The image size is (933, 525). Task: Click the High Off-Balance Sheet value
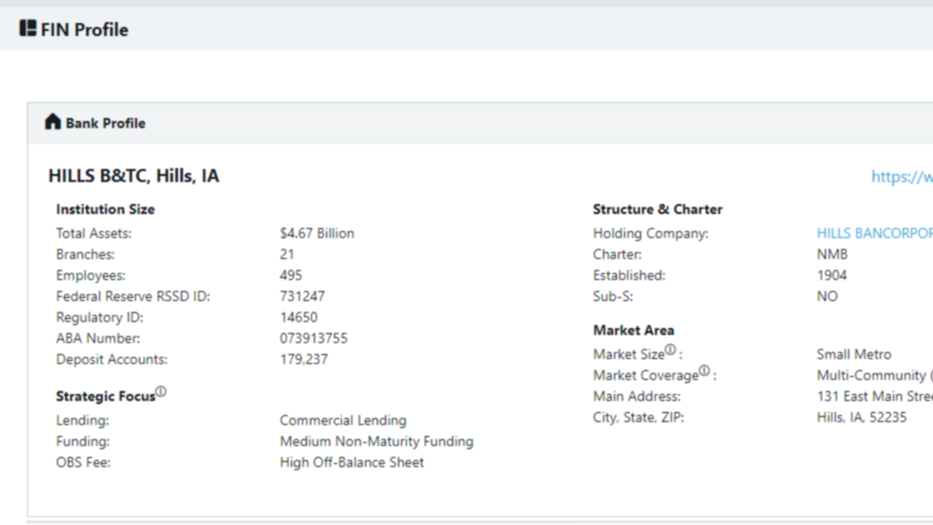click(352, 462)
